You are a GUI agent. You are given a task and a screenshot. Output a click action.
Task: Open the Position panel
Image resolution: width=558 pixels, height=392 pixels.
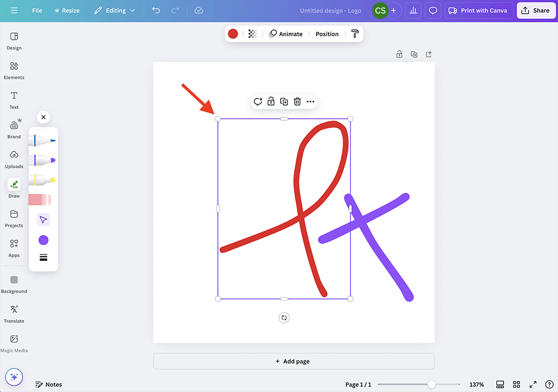pos(327,34)
